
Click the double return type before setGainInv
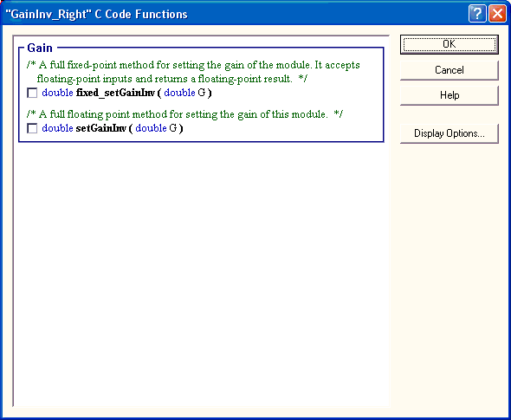(57, 128)
